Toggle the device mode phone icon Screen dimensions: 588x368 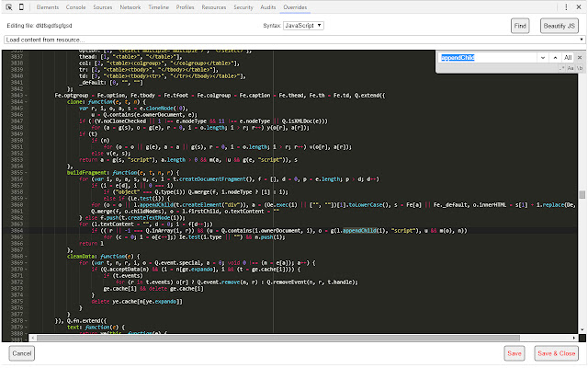tap(22, 6)
